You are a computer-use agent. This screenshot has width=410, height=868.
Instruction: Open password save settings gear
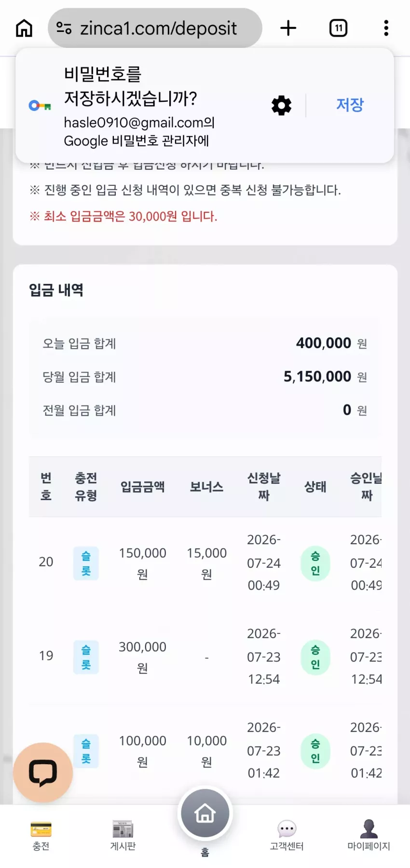pyautogui.click(x=281, y=105)
